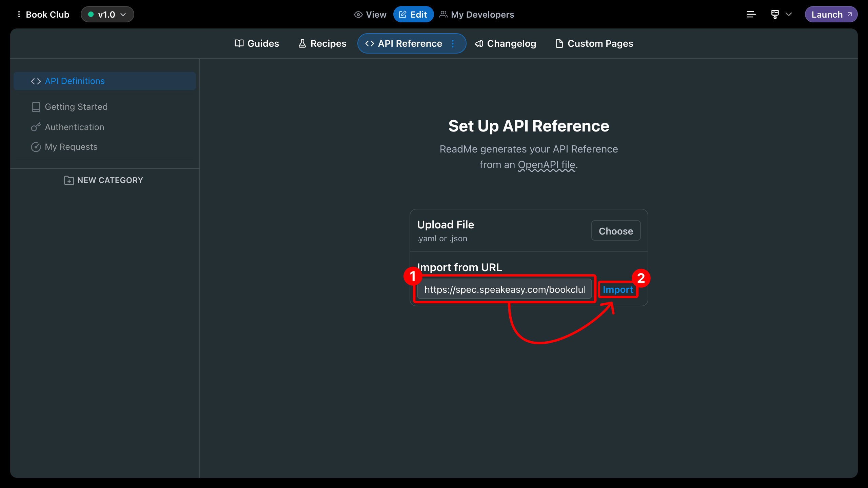Select the Getting Started book icon
868x488 pixels.
point(36,107)
